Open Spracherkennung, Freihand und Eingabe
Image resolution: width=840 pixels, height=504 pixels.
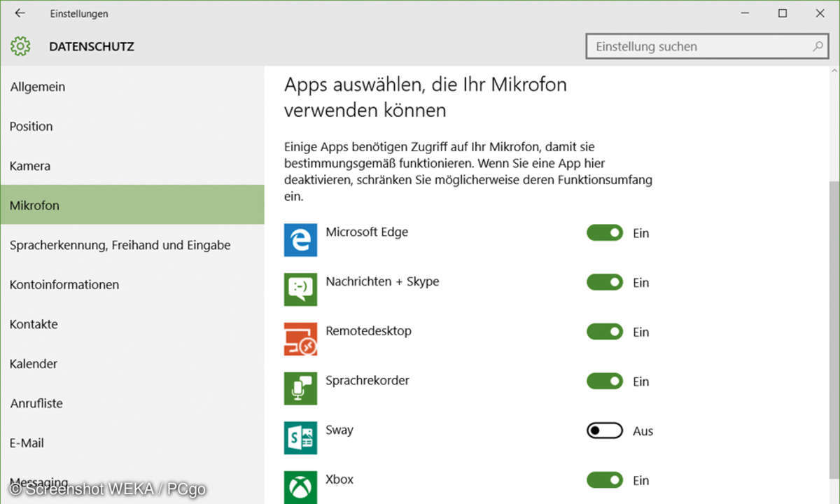coord(132,245)
